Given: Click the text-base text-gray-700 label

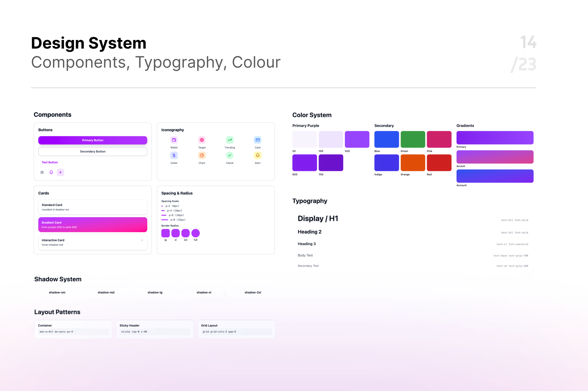Looking at the screenshot, I should [511, 256].
